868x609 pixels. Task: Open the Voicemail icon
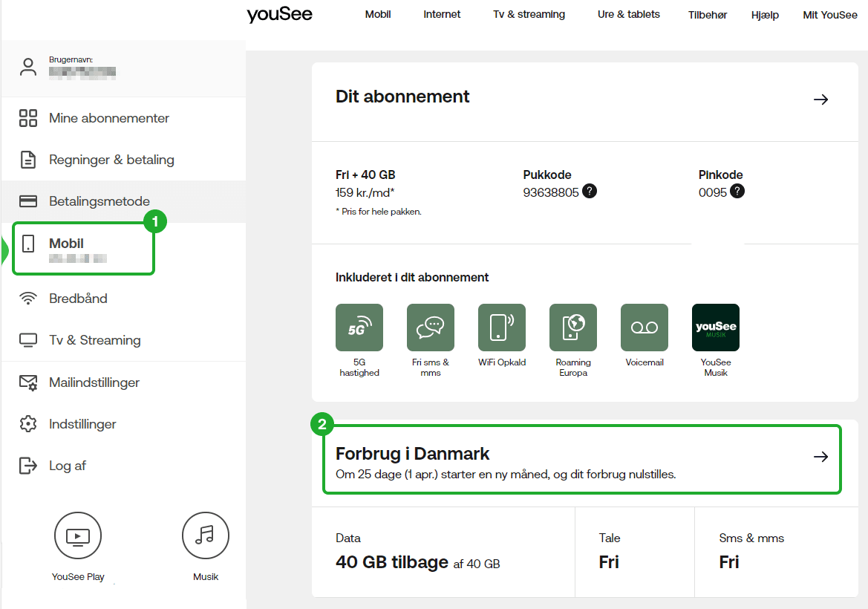[645, 328]
